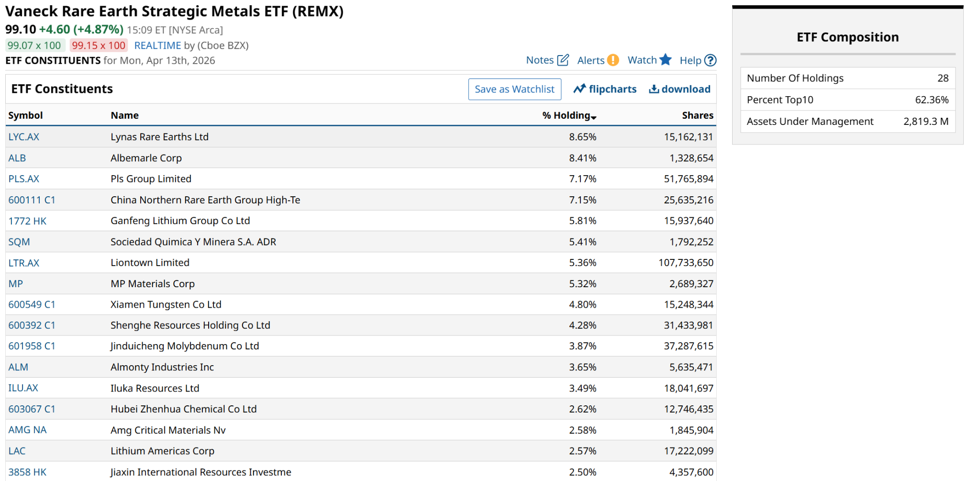980x481 pixels.
Task: Sort table by Shares column header
Action: [x=697, y=115]
